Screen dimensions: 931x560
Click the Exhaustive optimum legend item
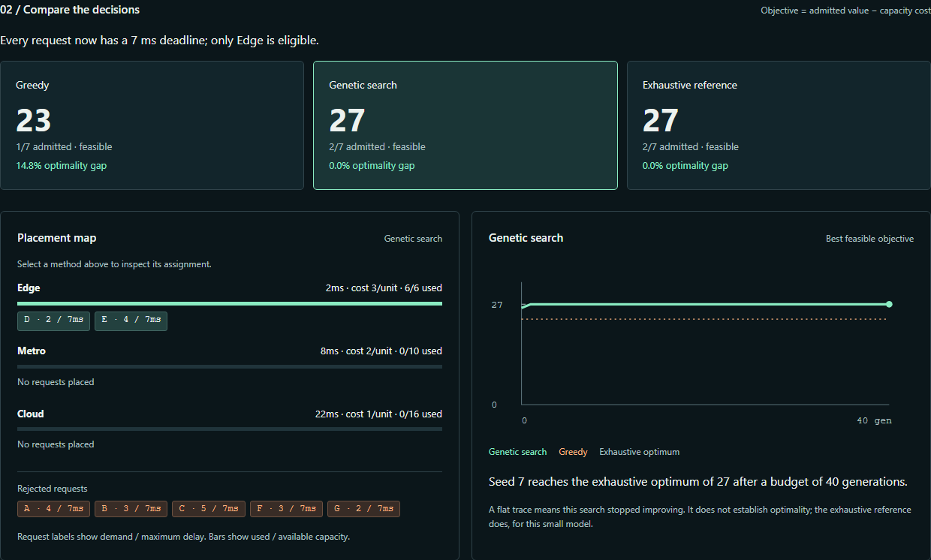coord(639,452)
